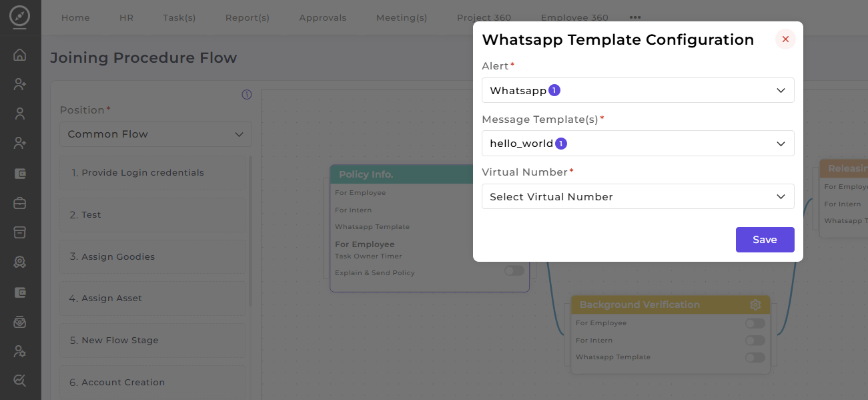Viewport: 868px width, 400px height.
Task: Open the Home icon in the sidebar
Action: (x=20, y=55)
